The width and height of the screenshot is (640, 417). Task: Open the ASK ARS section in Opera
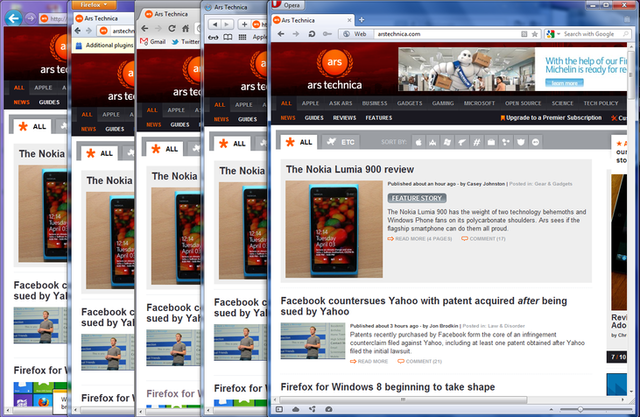pyautogui.click(x=340, y=103)
